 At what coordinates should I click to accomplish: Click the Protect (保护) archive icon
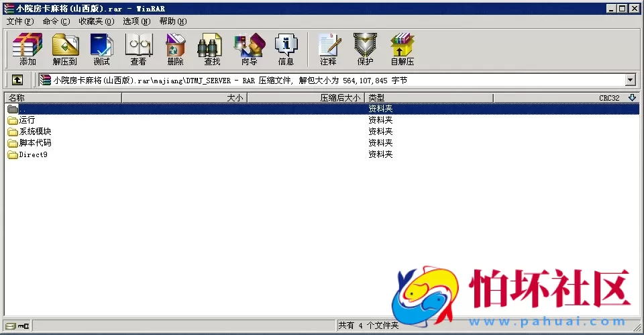(x=365, y=50)
